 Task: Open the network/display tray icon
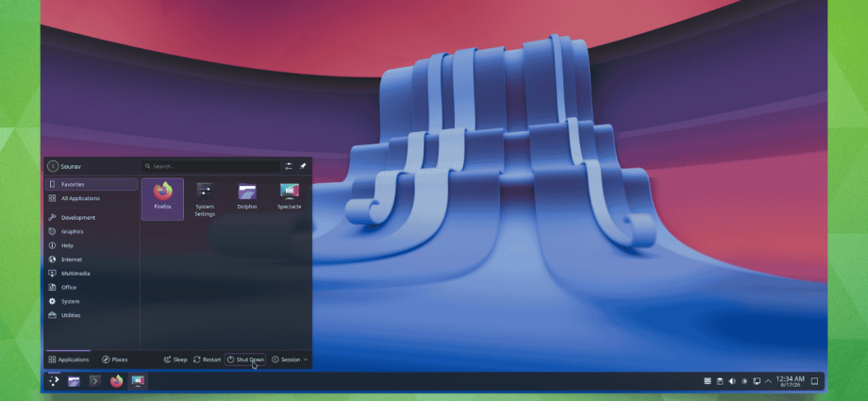(756, 381)
